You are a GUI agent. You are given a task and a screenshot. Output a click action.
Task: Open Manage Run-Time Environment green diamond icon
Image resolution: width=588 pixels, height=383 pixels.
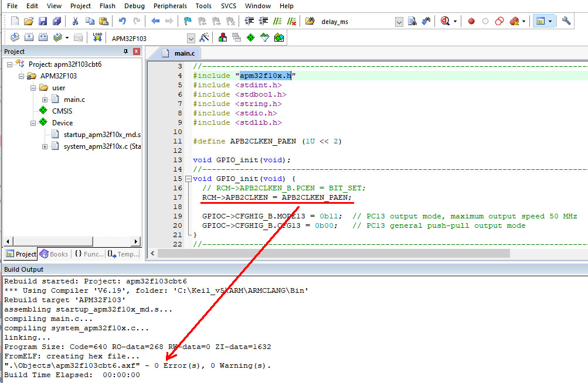(x=250, y=37)
